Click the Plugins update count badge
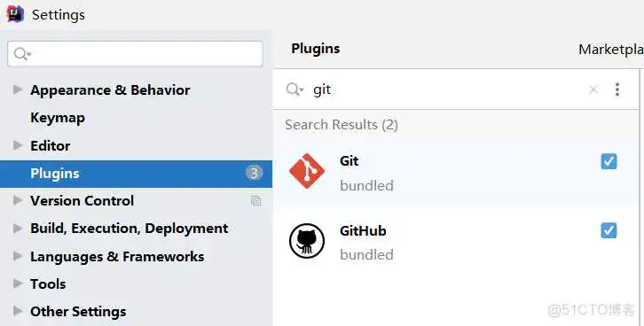The height and width of the screenshot is (326, 644). (x=254, y=173)
